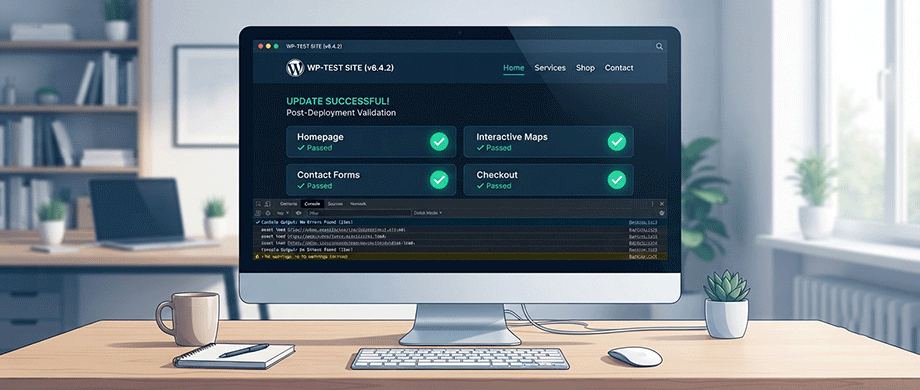The image size is (920, 390).
Task: Select the Checkout validation card
Action: pos(549,179)
